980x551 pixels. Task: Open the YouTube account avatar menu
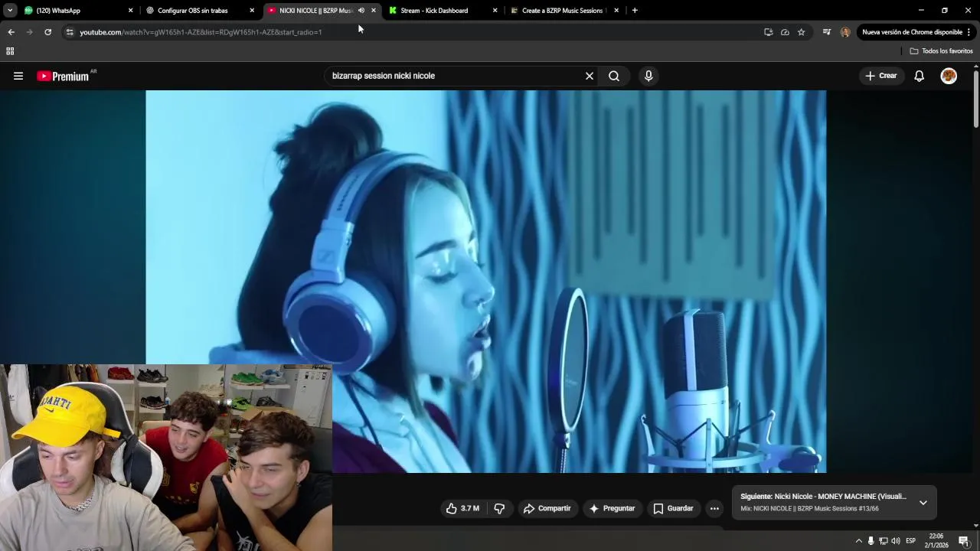[949, 76]
